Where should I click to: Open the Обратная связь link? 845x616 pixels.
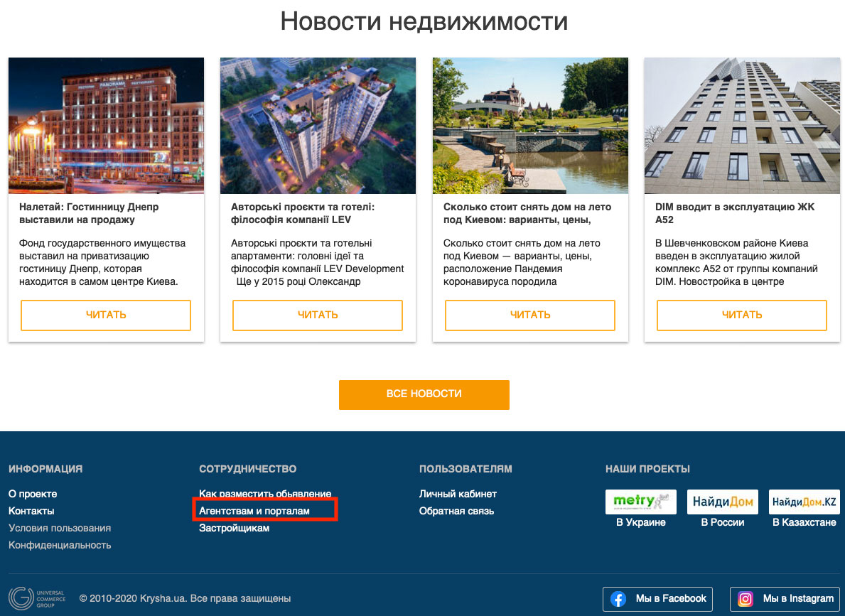coord(456,511)
